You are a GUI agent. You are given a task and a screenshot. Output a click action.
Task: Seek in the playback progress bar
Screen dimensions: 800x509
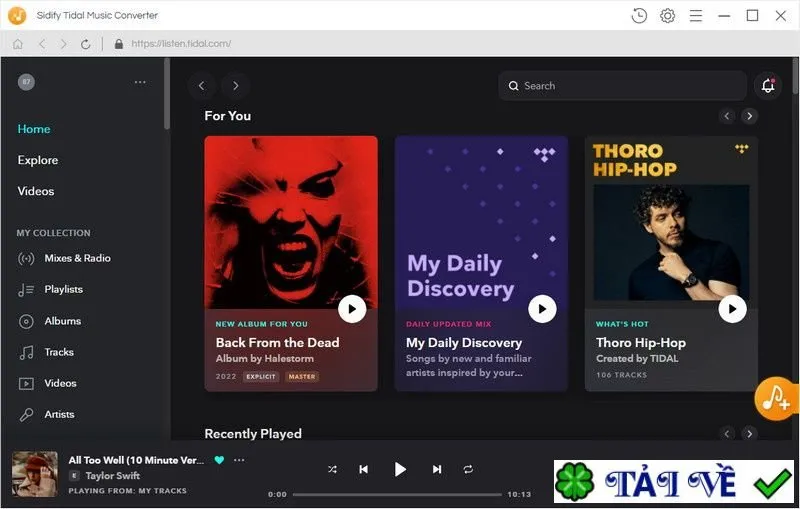(x=397, y=494)
